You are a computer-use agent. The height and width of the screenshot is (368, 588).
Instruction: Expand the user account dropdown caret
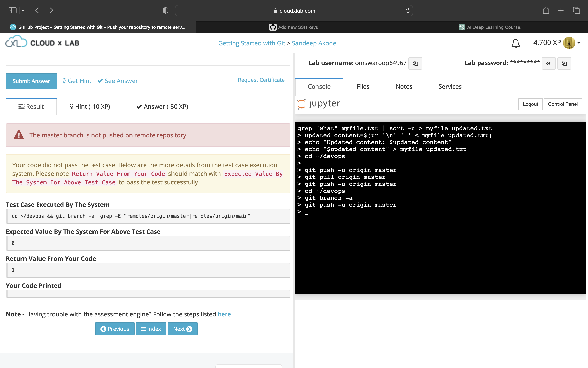579,43
